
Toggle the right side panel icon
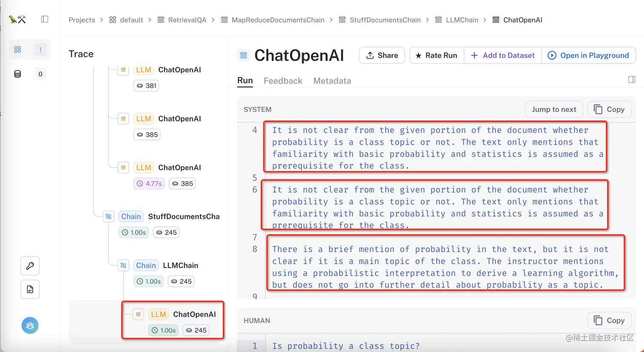[632, 80]
